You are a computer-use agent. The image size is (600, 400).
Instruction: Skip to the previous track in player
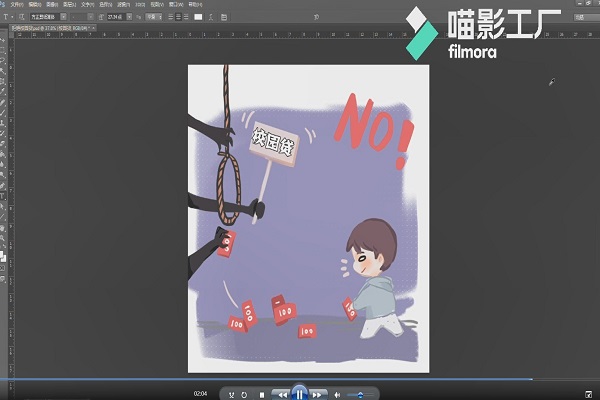[x=283, y=394]
